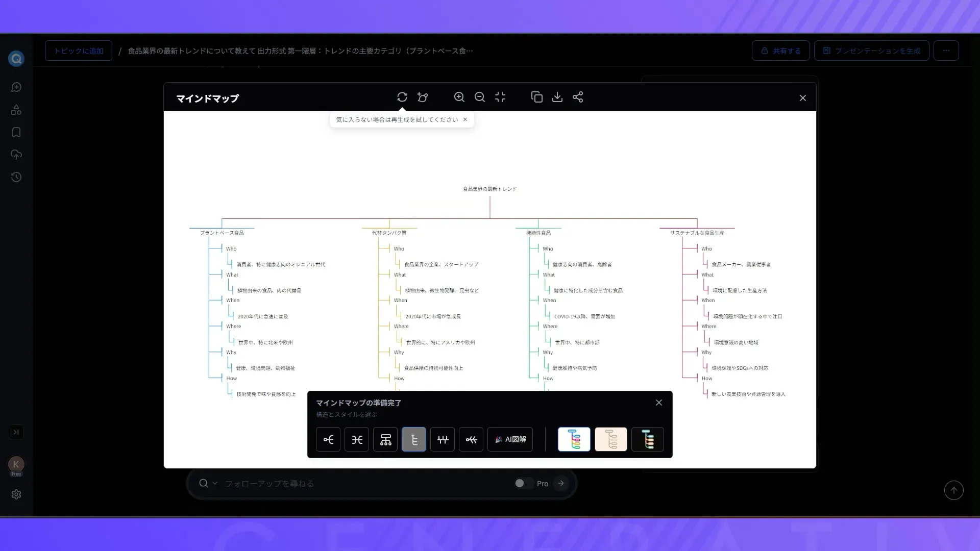The width and height of the screenshot is (980, 551).
Task: Select the beige mind map style thumbnail
Action: pos(610,439)
